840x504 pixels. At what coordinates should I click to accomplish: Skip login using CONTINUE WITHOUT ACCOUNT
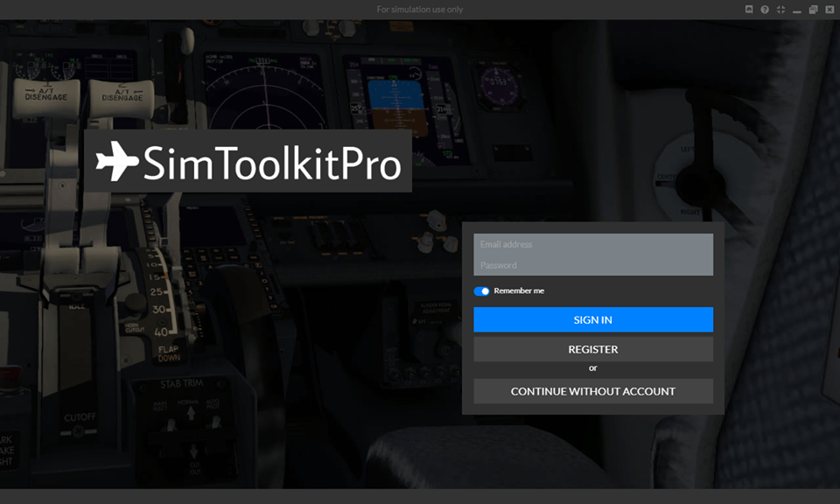[x=592, y=391]
